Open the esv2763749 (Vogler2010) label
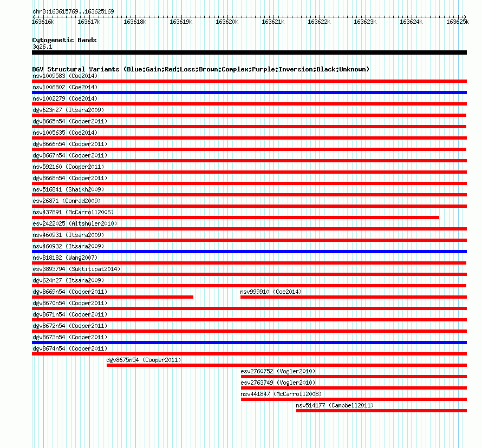Screen dimensions: 482x448 (278, 383)
